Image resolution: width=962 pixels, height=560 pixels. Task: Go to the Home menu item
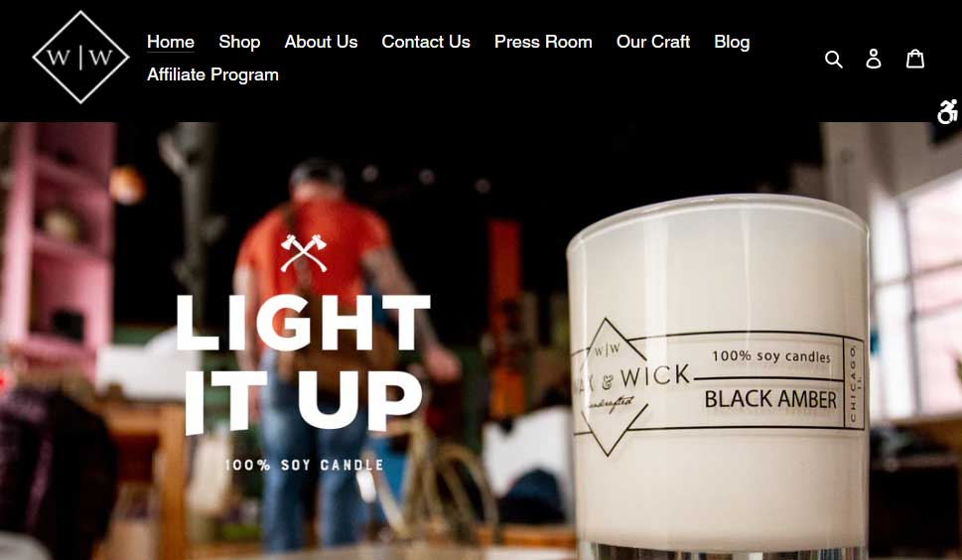click(171, 42)
